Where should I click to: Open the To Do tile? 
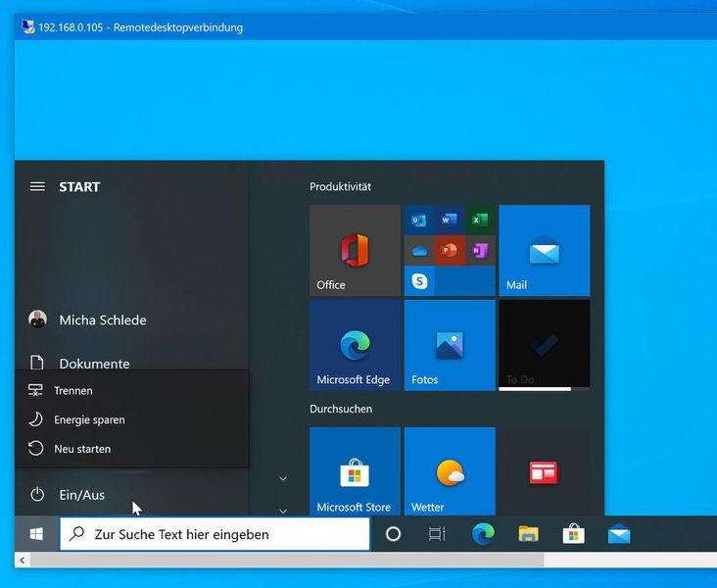(x=545, y=345)
